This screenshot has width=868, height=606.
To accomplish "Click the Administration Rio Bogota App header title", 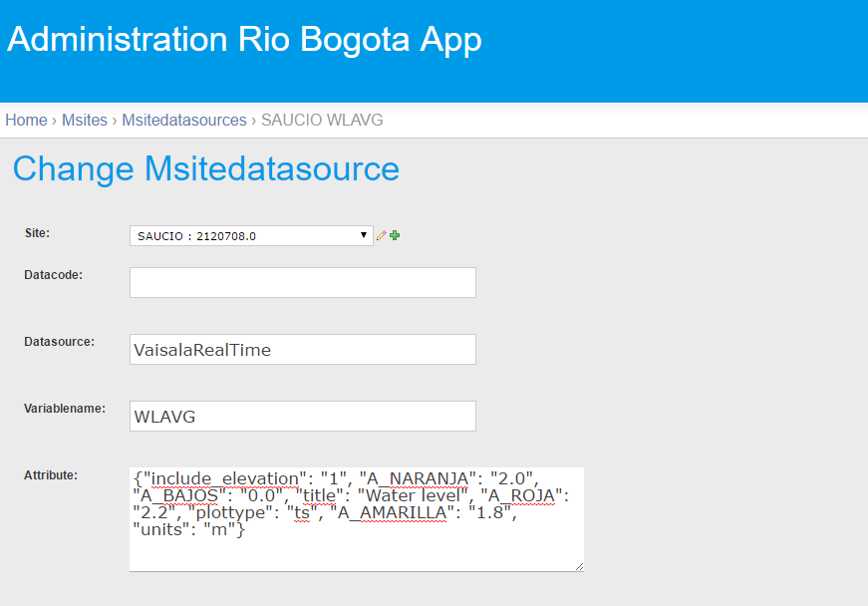I will 245,40.
